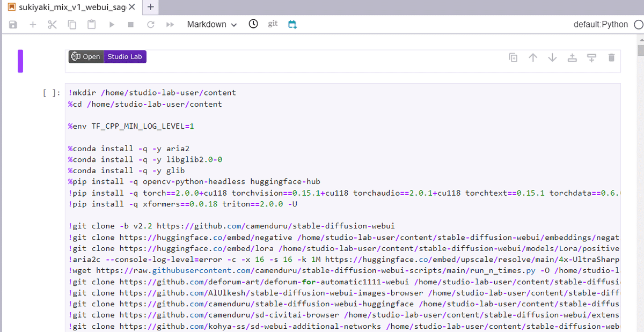This screenshot has width=644, height=332.
Task: Click the '%cd /home/studio-lab-user/content' line
Action: [145, 104]
